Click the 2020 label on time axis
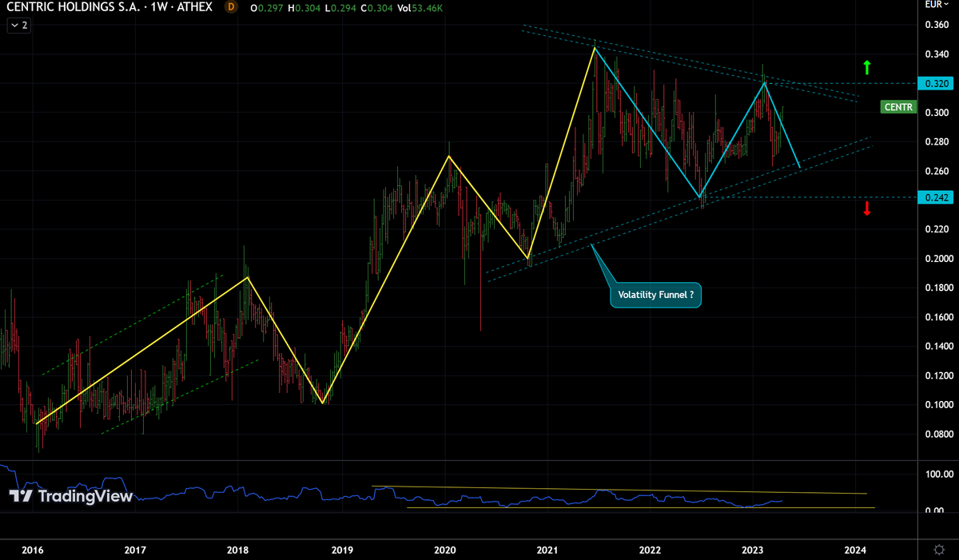This screenshot has width=959, height=560. coord(444,550)
